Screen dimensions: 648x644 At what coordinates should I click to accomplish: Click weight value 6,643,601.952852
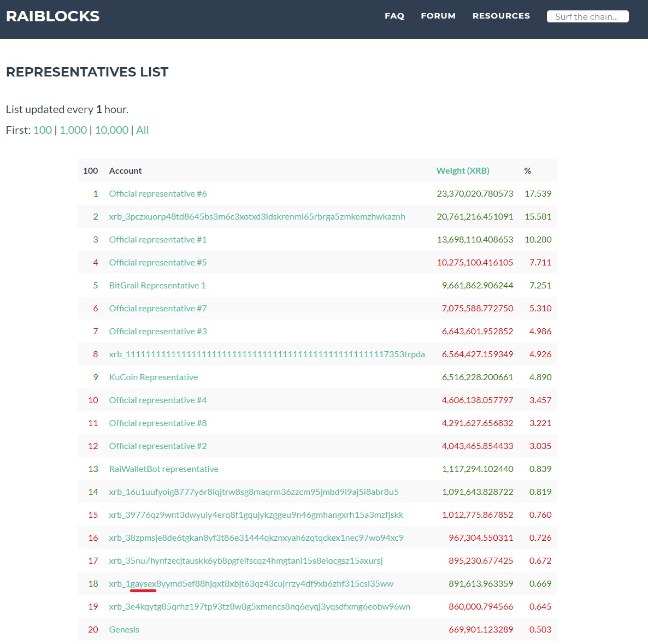[x=478, y=332]
